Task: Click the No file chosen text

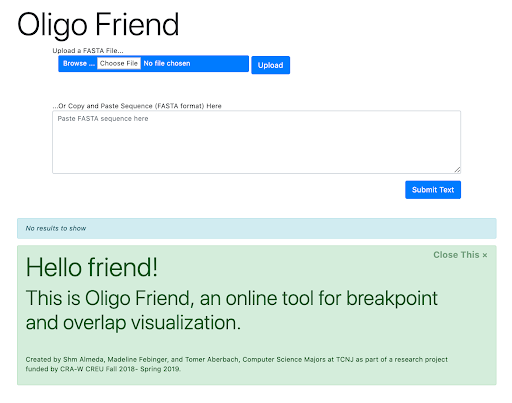Action: coord(167,63)
